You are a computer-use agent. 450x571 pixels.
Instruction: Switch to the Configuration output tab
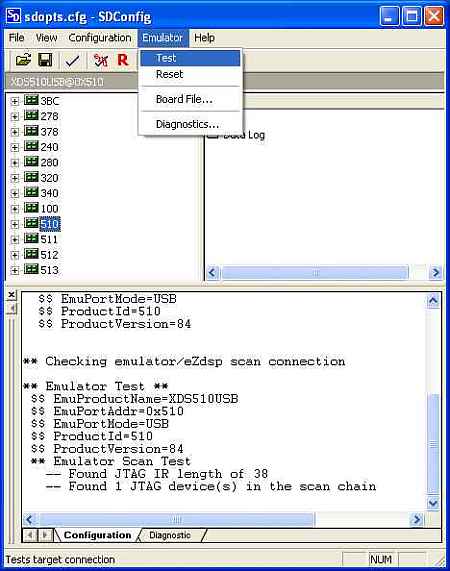coord(97,535)
